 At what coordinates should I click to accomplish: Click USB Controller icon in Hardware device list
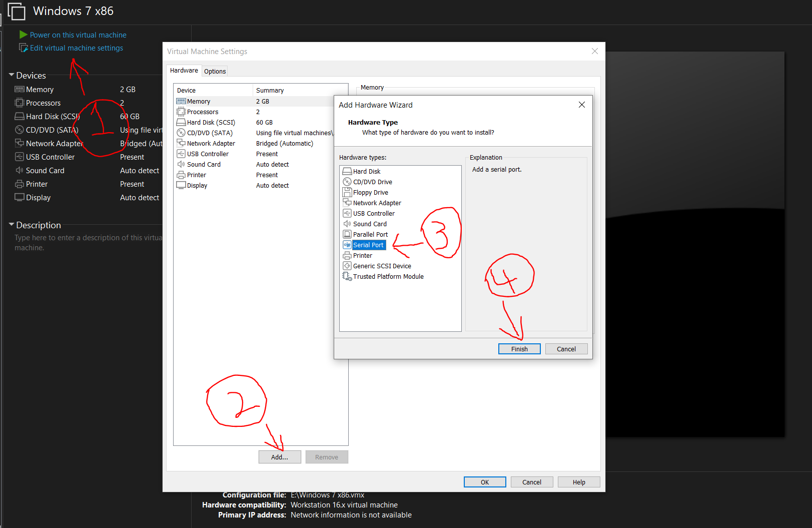(x=181, y=154)
